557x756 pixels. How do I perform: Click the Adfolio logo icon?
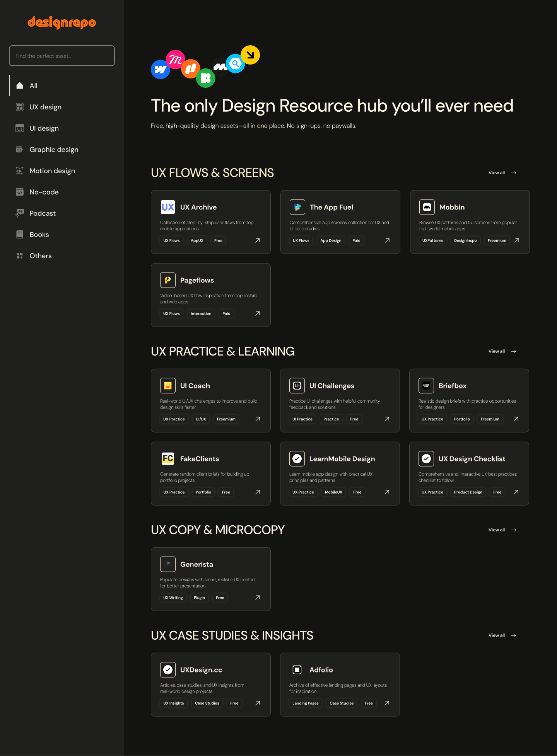point(297,670)
